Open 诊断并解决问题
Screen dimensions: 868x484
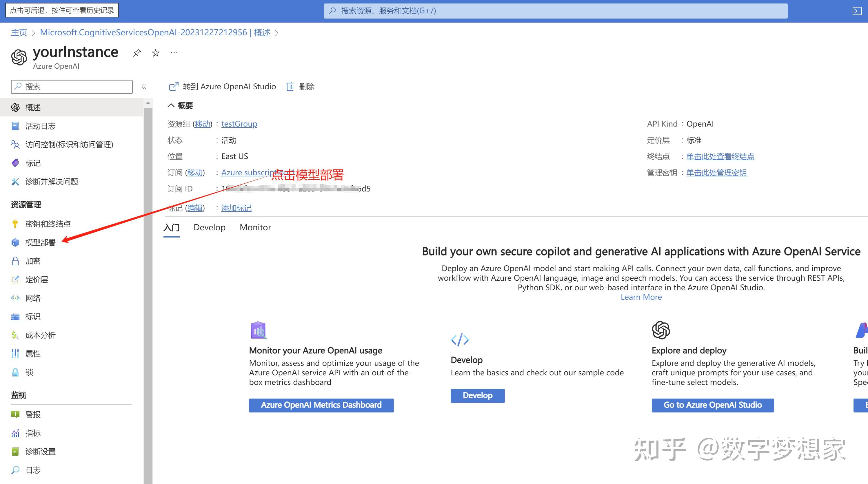pos(52,182)
